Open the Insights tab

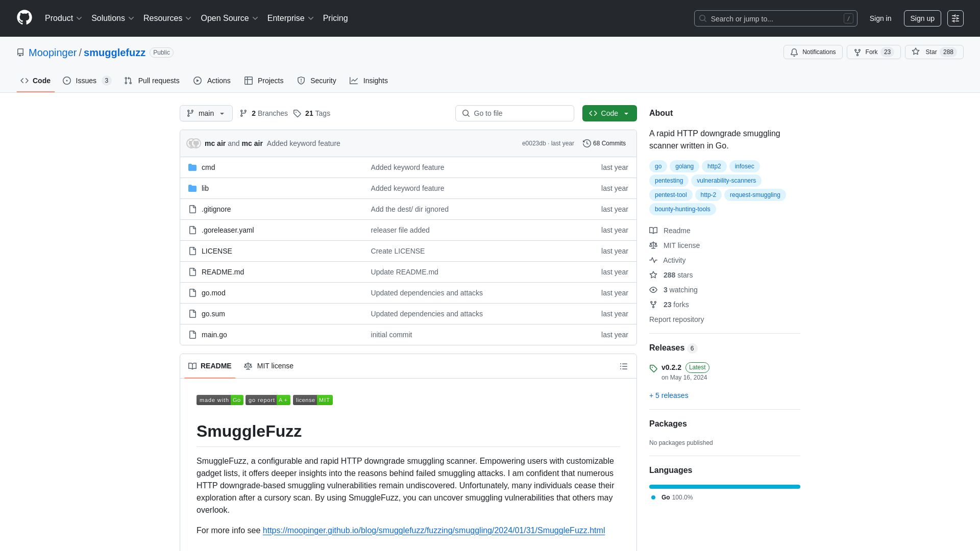369,81
